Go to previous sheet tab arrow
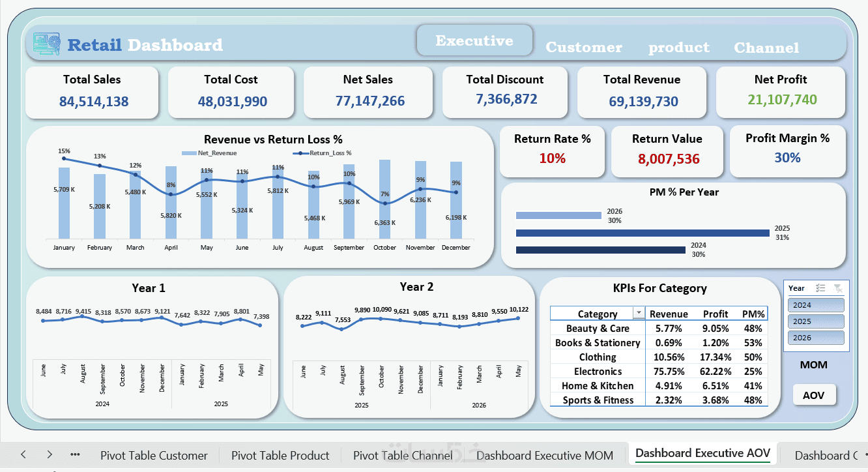 (x=23, y=454)
